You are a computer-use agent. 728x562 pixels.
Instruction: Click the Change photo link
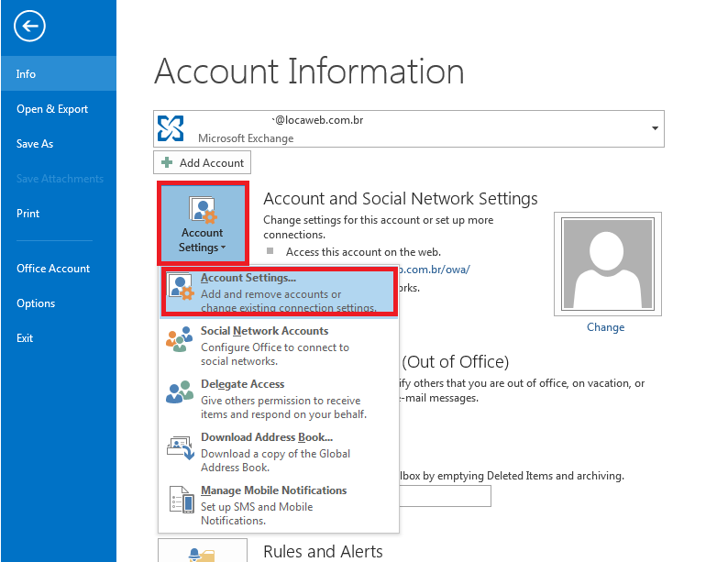[605, 327]
